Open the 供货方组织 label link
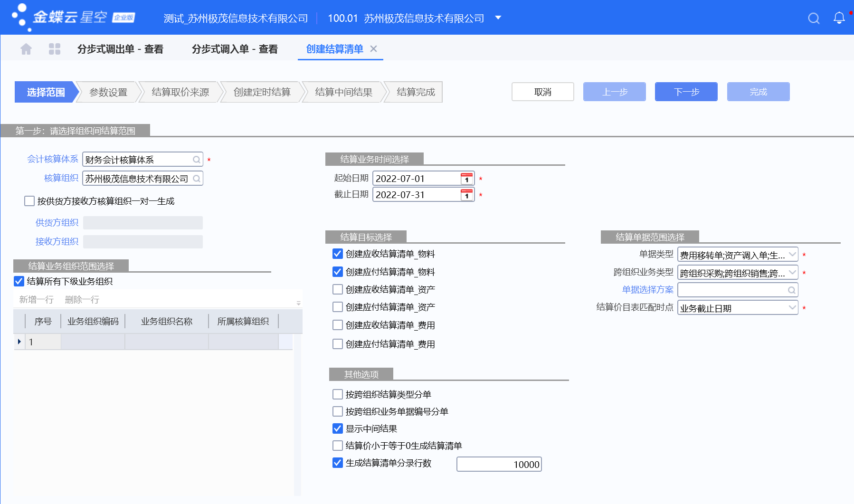Viewport: 854px width, 504px height. tap(57, 223)
